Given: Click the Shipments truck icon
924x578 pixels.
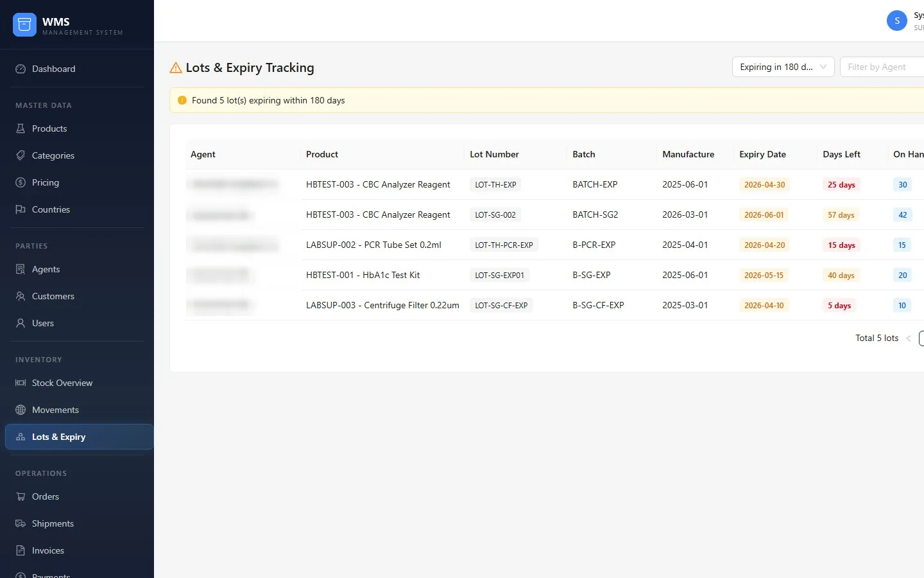Looking at the screenshot, I should pyautogui.click(x=21, y=524).
